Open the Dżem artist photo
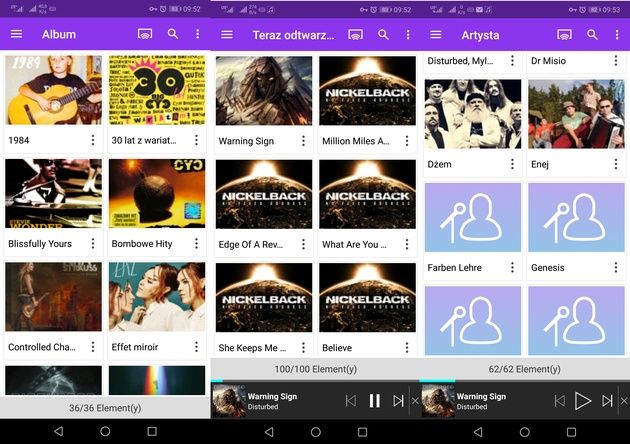630x444 pixels. click(473, 114)
